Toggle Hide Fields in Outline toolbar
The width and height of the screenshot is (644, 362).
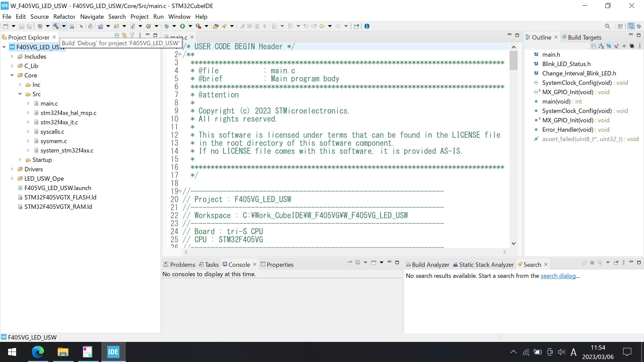point(609,46)
